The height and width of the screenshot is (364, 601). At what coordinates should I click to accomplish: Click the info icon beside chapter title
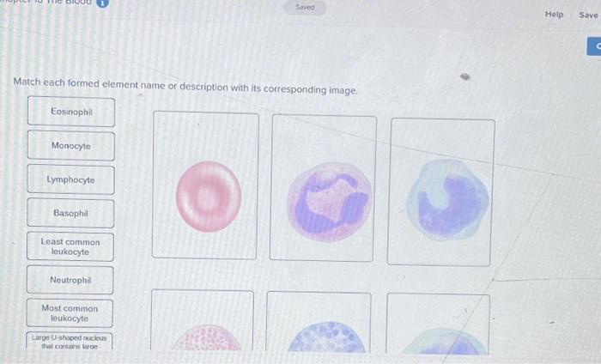102,3
